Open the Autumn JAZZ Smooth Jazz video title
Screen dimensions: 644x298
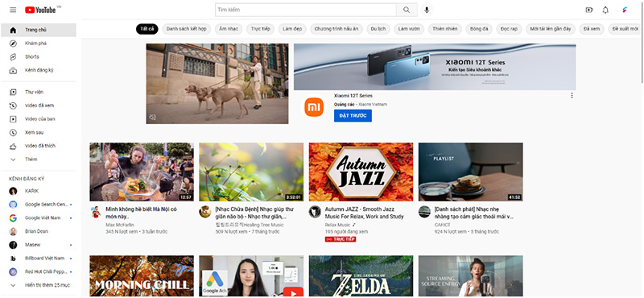pos(365,213)
